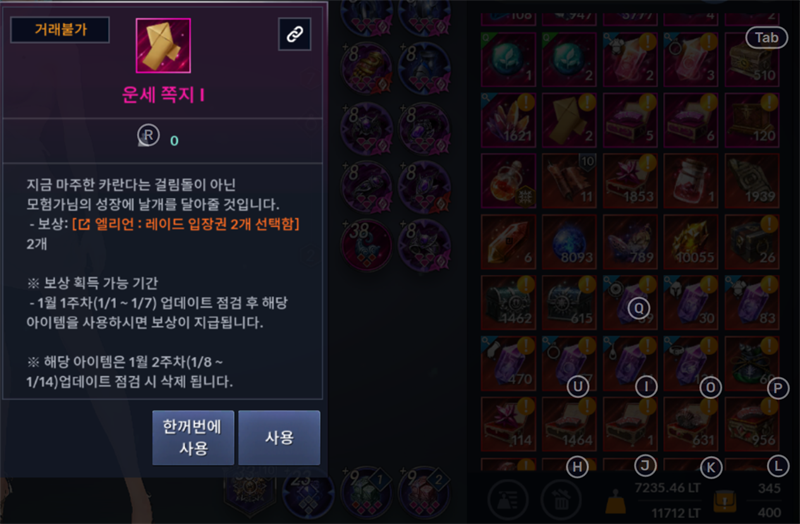800x524 pixels.
Task: Open the 엘리언 레이드 입장권 reward link
Action: 186,224
